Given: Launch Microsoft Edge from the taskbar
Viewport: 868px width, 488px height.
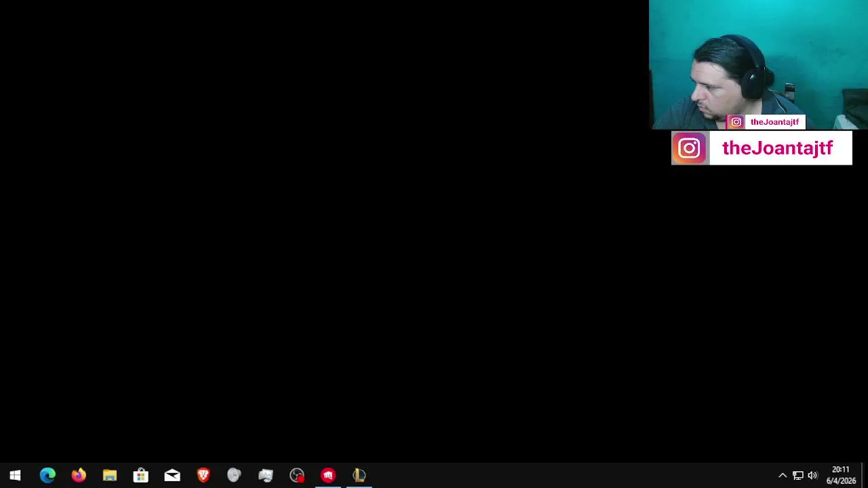Looking at the screenshot, I should (x=47, y=475).
